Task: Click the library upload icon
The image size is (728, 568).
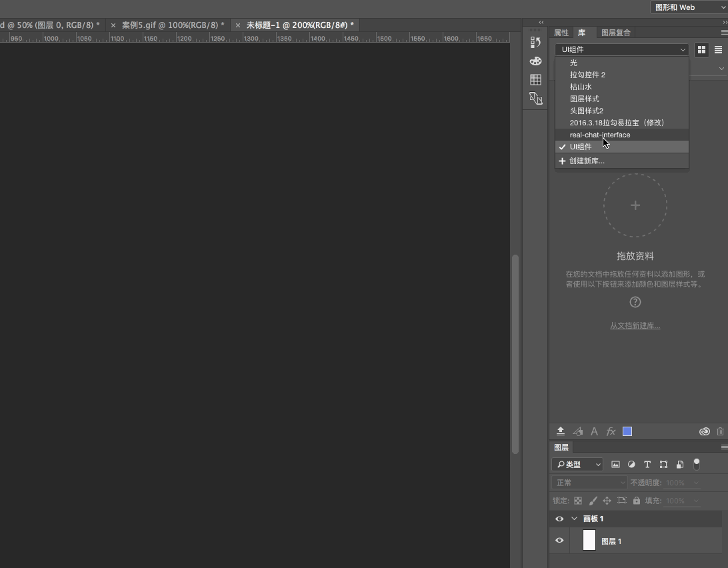Action: tap(561, 431)
